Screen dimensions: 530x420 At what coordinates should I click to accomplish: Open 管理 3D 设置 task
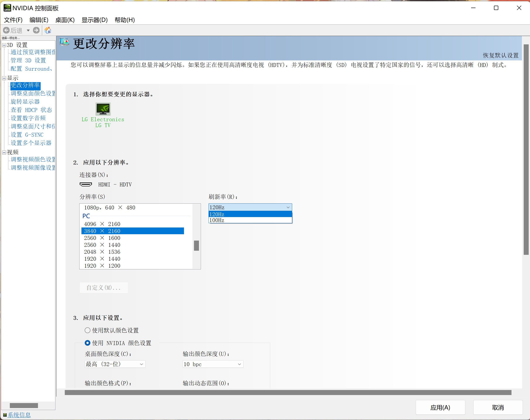click(x=28, y=60)
